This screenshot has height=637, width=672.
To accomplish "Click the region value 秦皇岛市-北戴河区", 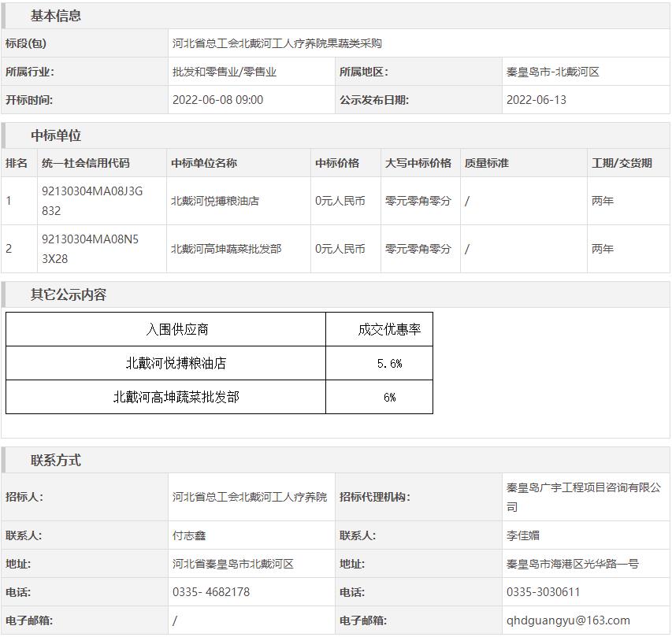I will 552,72.
